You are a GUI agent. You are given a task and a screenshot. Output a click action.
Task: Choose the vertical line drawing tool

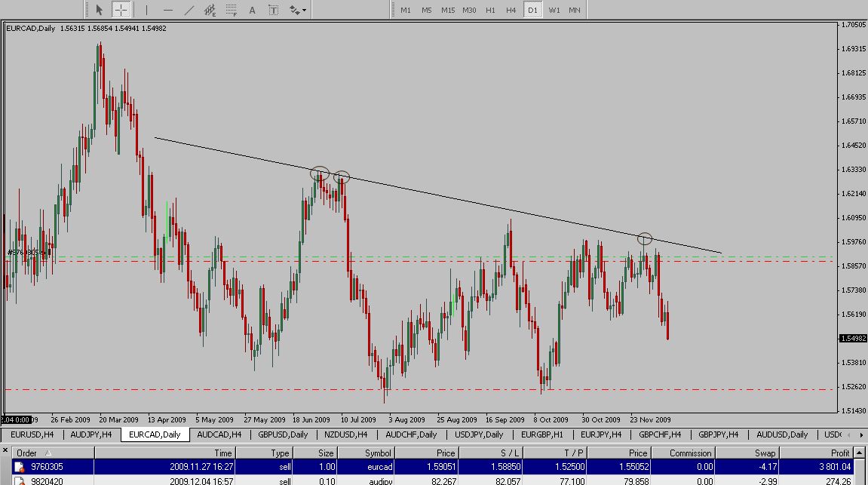[x=146, y=11]
